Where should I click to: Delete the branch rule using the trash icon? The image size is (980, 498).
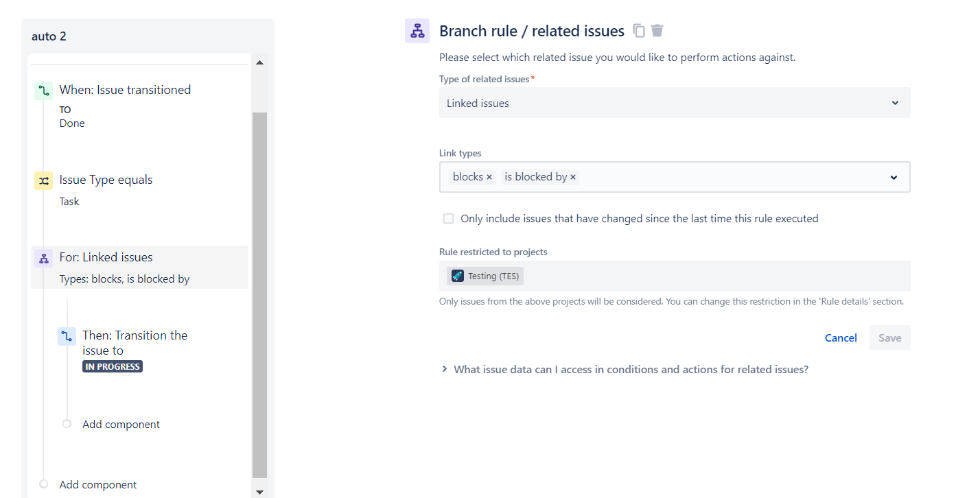tap(657, 30)
